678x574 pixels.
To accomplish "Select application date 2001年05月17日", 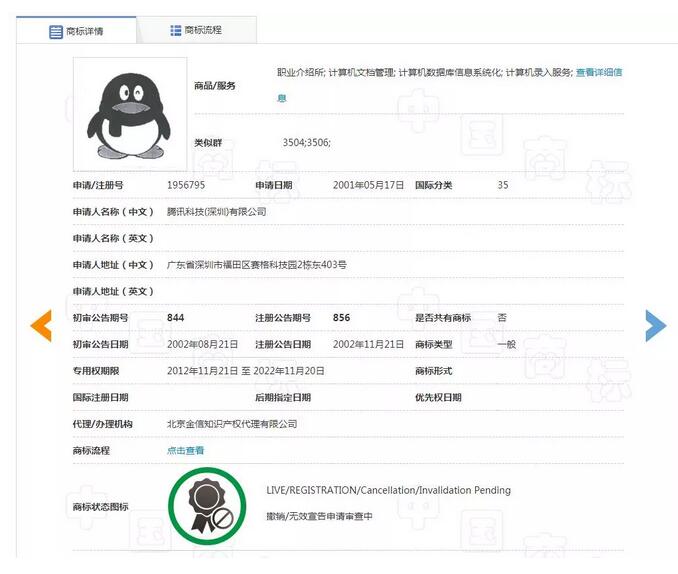I will click(368, 185).
